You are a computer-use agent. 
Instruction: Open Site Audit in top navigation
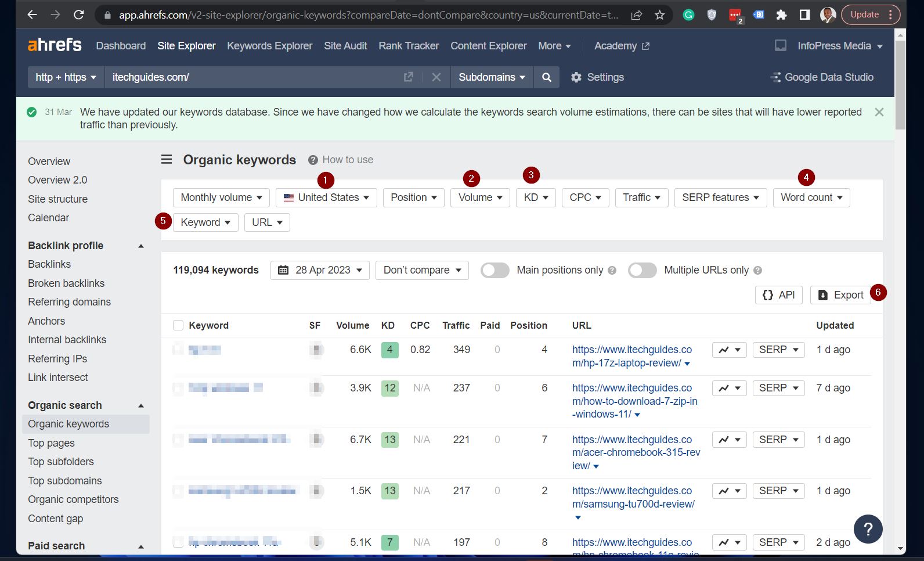click(x=345, y=46)
